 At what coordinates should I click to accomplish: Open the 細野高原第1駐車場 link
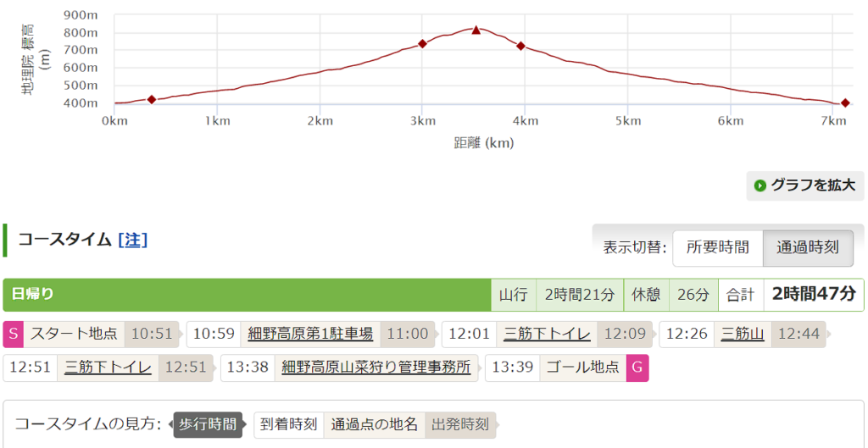(x=310, y=334)
